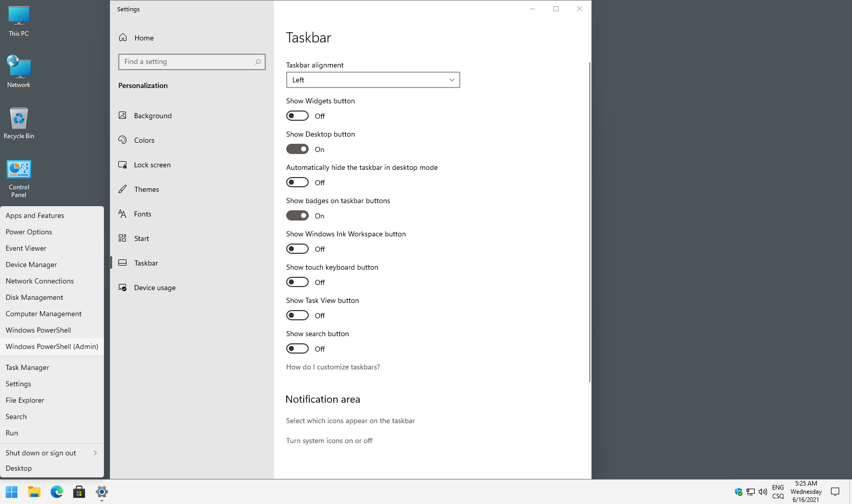Click the Windows Start button
The image size is (852, 504).
(x=11, y=492)
